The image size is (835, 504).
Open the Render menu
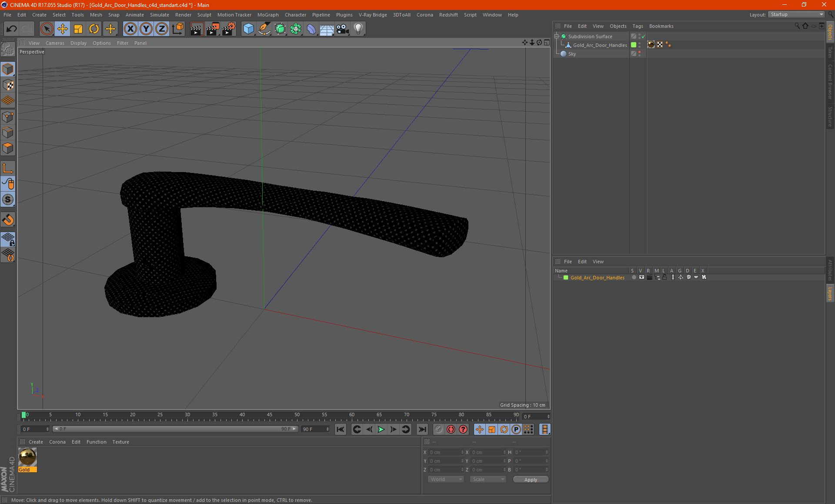(183, 15)
